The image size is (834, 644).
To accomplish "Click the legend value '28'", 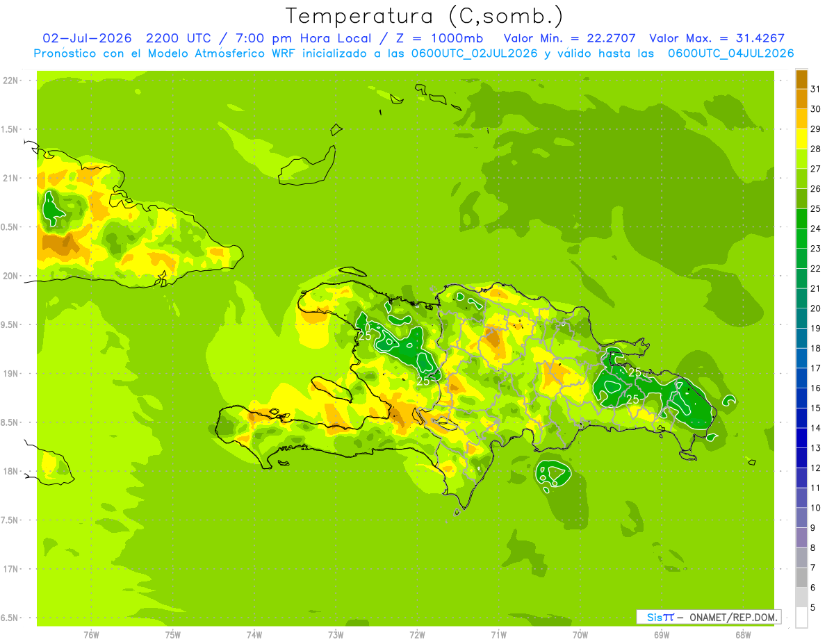I will 816,149.
